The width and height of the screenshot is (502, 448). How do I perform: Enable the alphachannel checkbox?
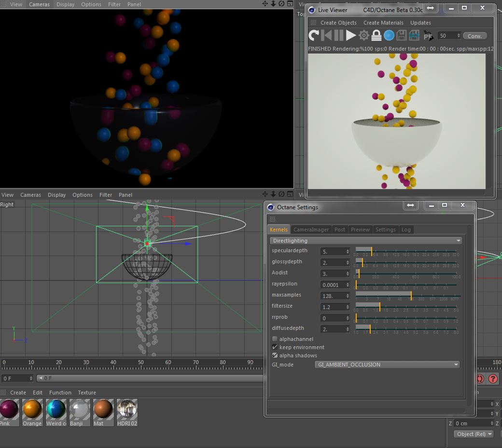tap(275, 339)
